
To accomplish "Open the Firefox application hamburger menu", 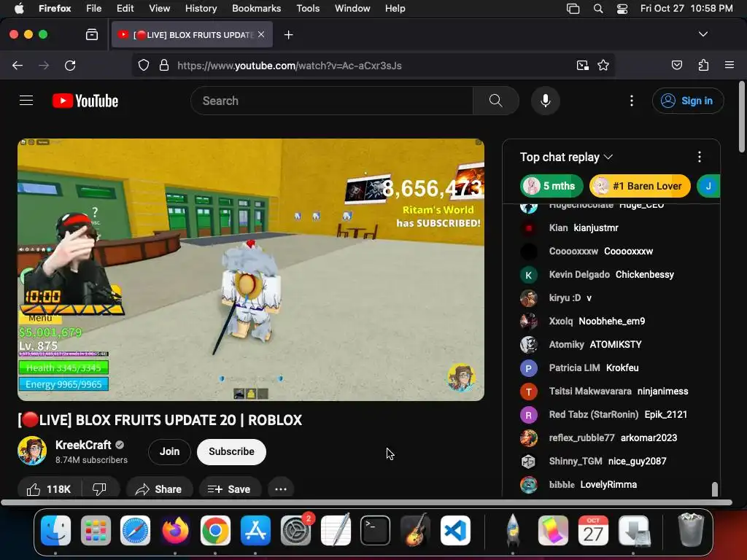I will pos(729,65).
